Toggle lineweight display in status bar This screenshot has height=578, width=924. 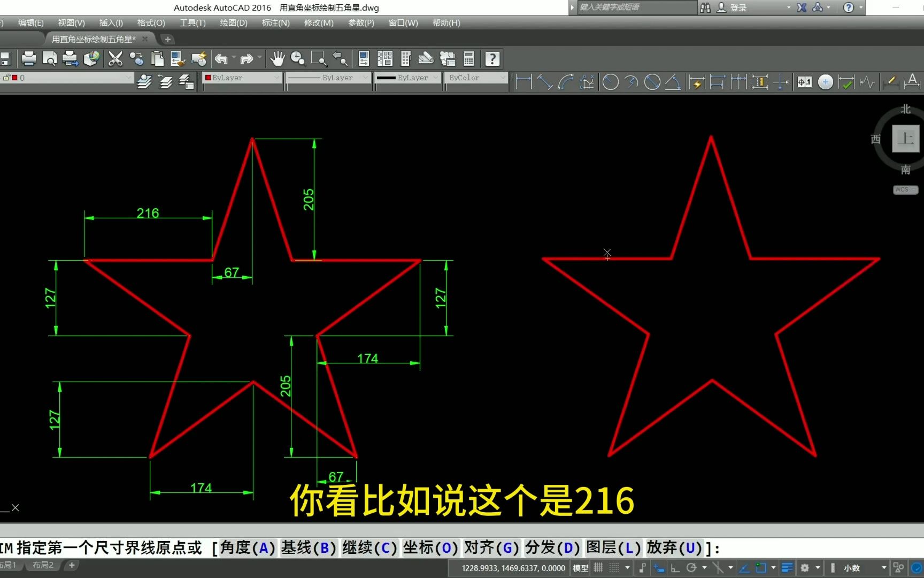[x=787, y=567]
